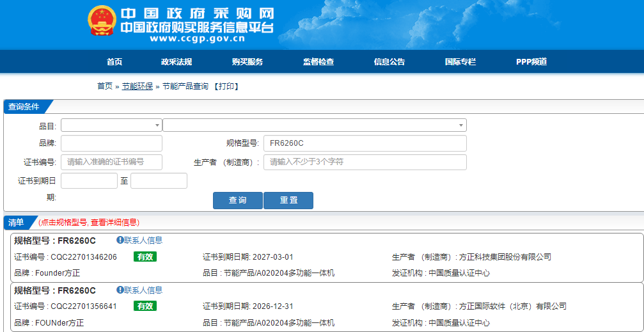The width and height of the screenshot is (644, 332).
Task: Click the 首页 breadcrumb link
Action: coord(105,86)
